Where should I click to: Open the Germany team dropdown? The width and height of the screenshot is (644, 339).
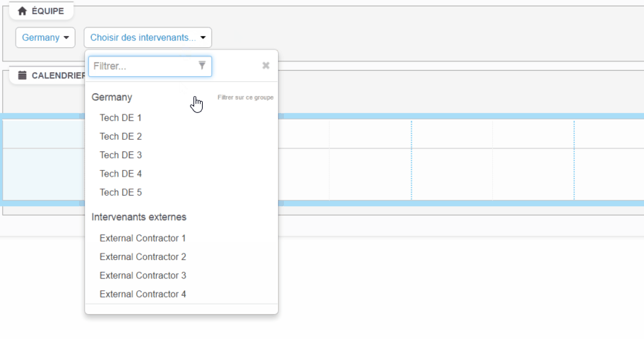[45, 37]
